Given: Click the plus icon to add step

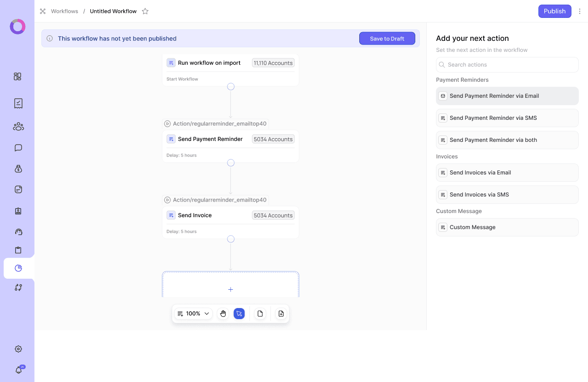Looking at the screenshot, I should [231, 289].
